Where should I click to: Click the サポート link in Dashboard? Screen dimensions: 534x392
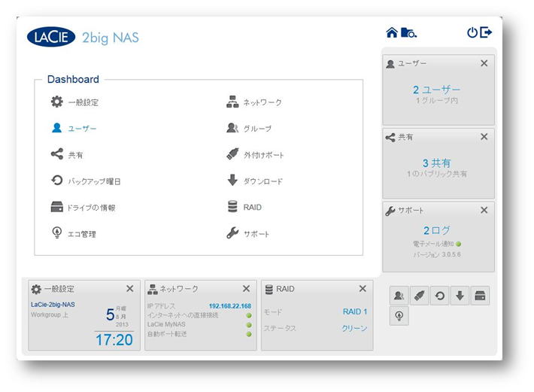pyautogui.click(x=256, y=234)
